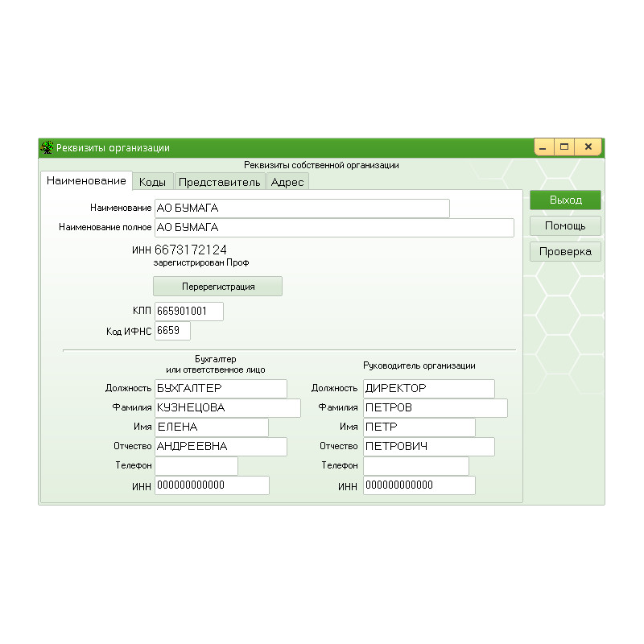Click the application icon in title bar
The width and height of the screenshot is (644, 644).
47,147
